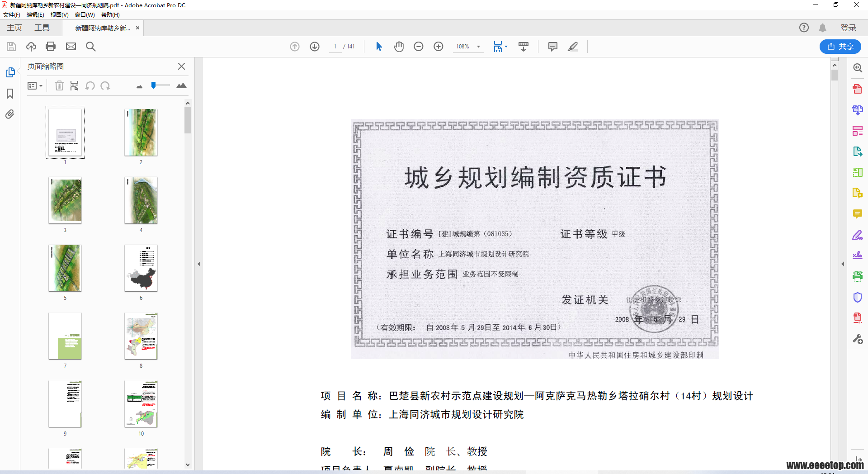
Task: Go to previous page arrow
Action: point(295,47)
